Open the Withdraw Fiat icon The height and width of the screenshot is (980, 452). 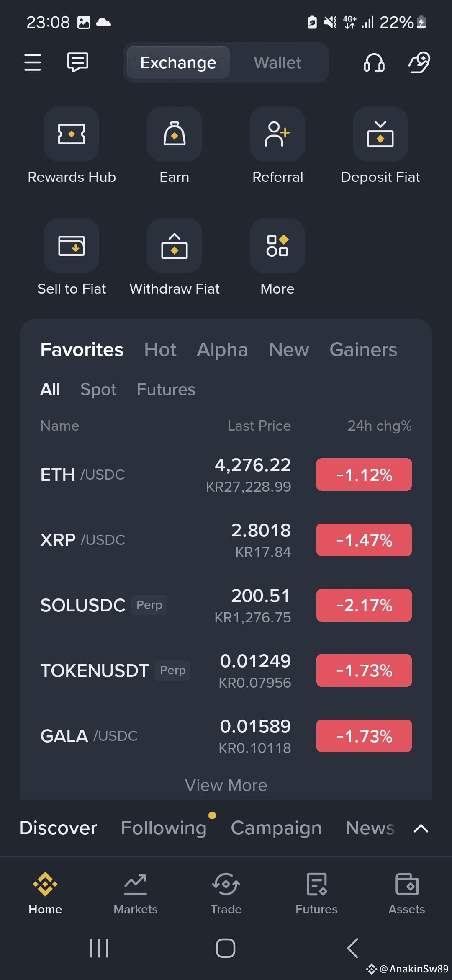175,246
